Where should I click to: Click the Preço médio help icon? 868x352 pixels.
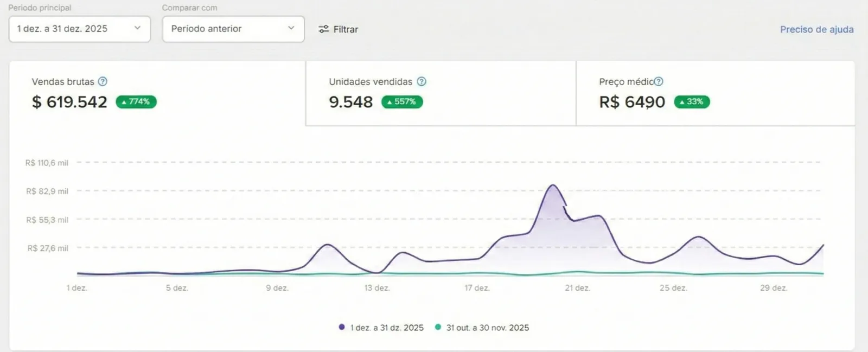click(659, 81)
